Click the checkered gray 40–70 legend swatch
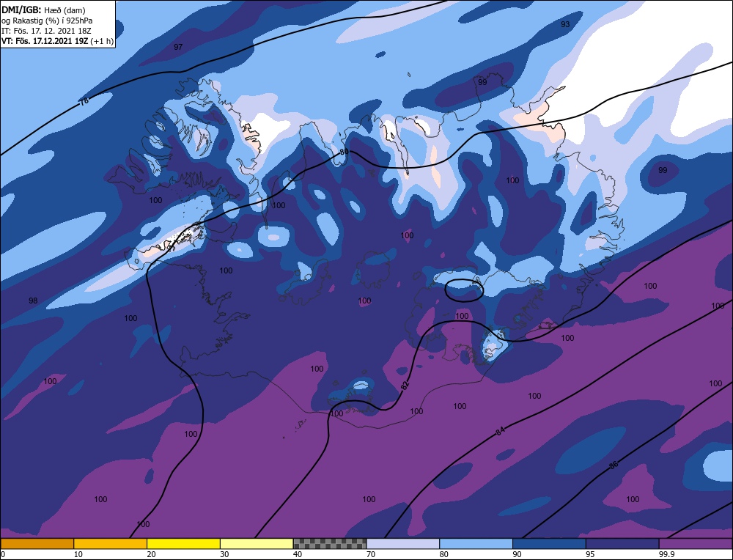 point(330,543)
